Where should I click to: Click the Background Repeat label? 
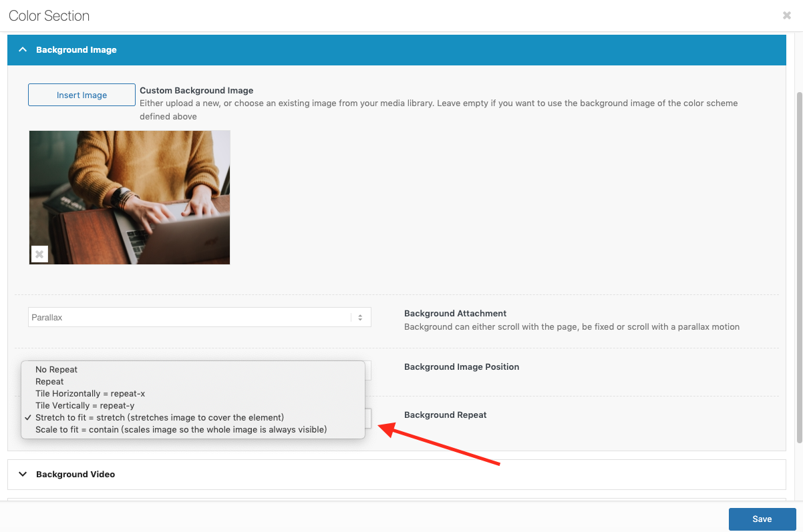coord(446,415)
